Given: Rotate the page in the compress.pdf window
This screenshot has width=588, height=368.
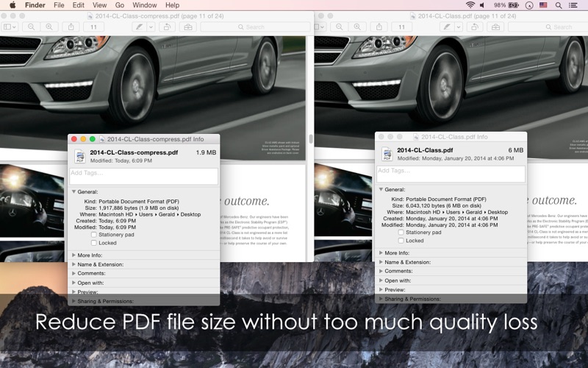Looking at the screenshot, I should tap(167, 27).
